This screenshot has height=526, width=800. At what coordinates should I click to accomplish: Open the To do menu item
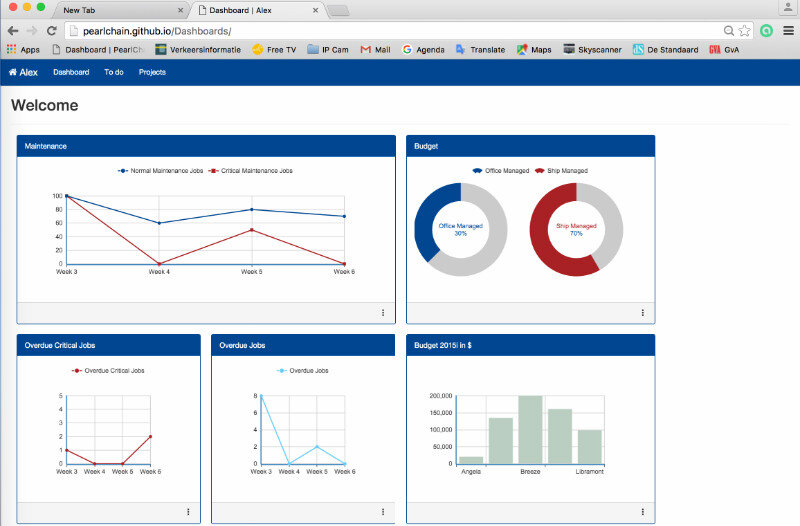[x=114, y=72]
